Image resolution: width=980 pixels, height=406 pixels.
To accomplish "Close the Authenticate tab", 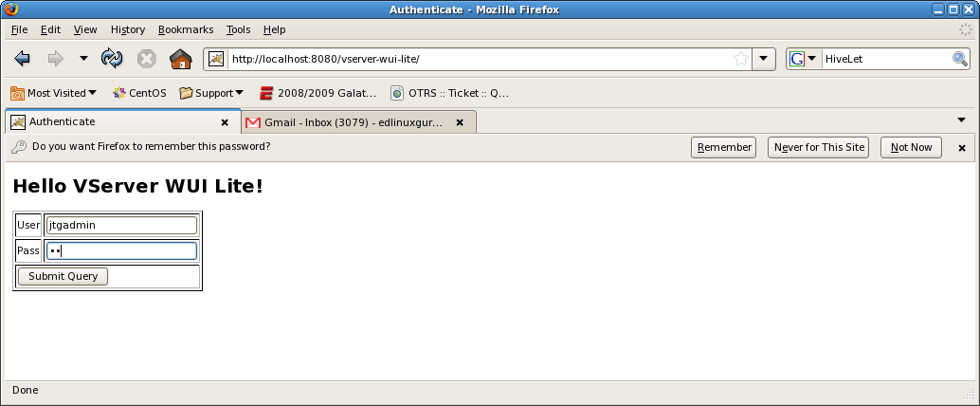I will (225, 122).
